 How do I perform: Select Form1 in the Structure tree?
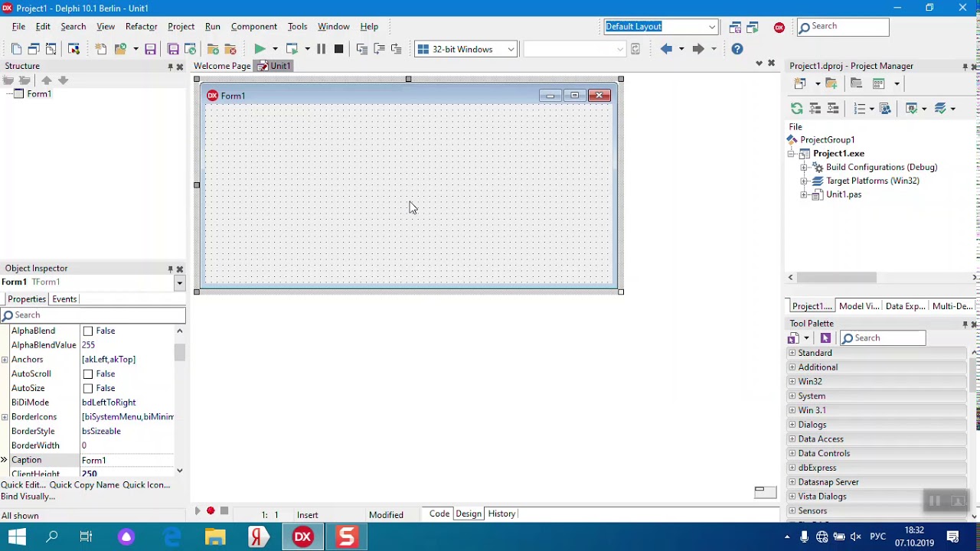39,94
